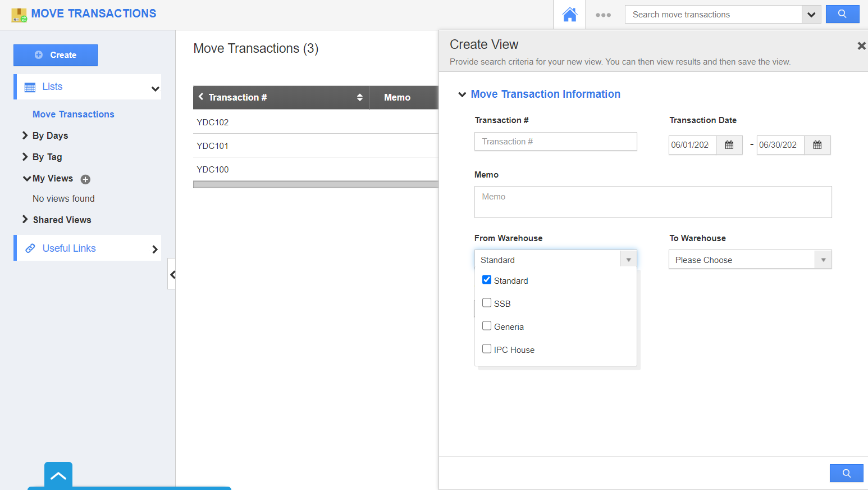Click inside the Transaction # input field
The width and height of the screenshot is (868, 490).
555,141
